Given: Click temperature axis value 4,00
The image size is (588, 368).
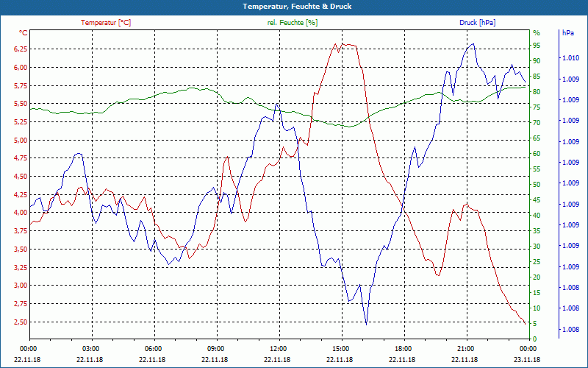Looking at the screenshot, I should pyautogui.click(x=21, y=213).
